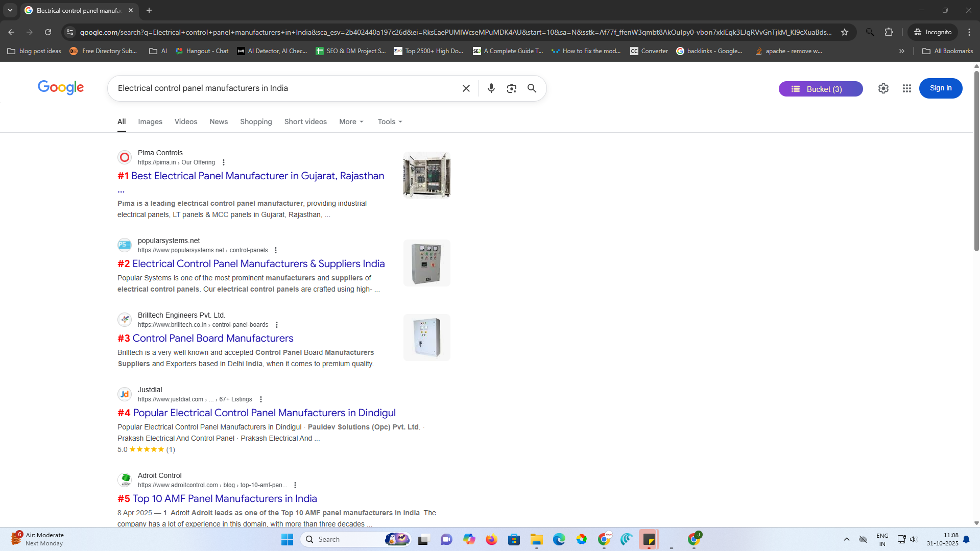Expand the Tools dropdown
This screenshot has height=551, width=980.
(x=390, y=122)
